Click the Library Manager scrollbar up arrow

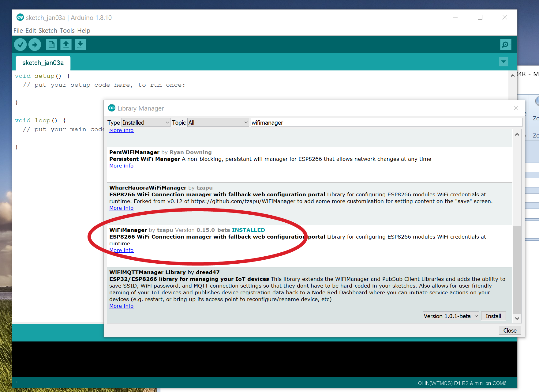coord(517,134)
